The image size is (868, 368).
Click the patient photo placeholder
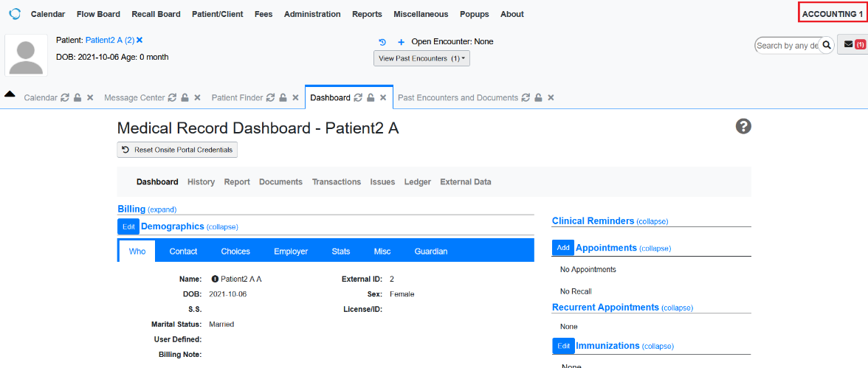[26, 55]
